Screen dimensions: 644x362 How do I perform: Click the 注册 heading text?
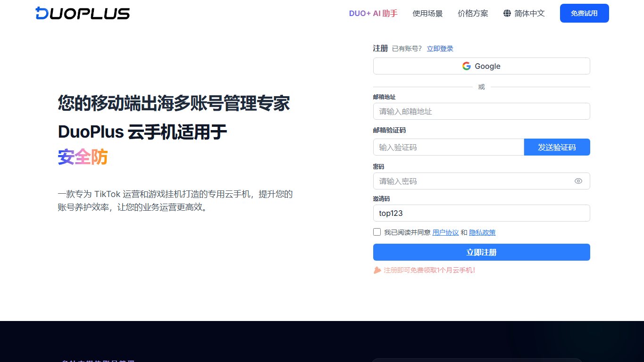pos(380,48)
